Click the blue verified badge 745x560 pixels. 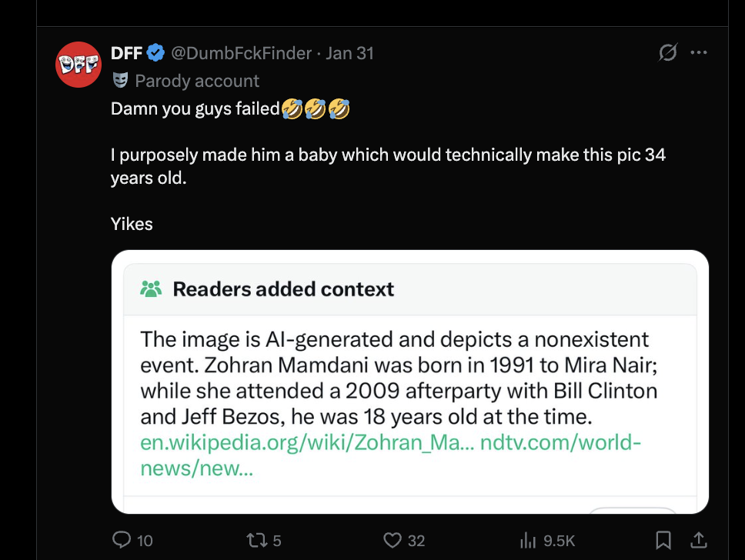pos(155,53)
